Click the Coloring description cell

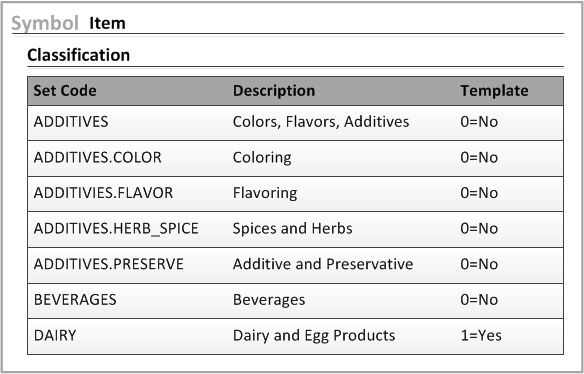pyautogui.click(x=262, y=158)
